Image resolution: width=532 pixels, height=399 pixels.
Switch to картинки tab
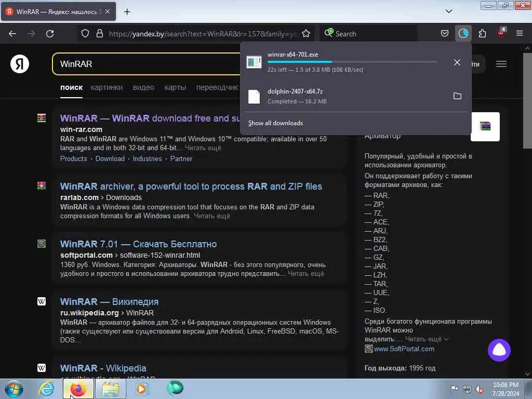(x=107, y=87)
